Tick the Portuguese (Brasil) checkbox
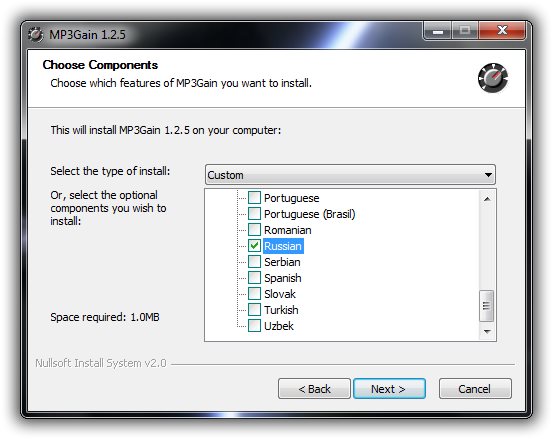Viewport: 553px width, 439px height. (254, 214)
